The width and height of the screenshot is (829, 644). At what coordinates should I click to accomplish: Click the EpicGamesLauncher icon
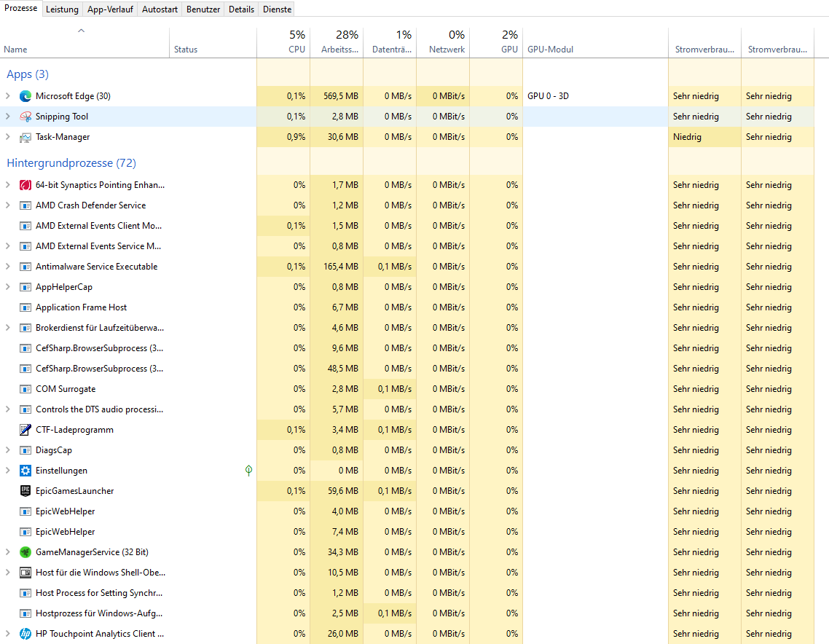pos(25,491)
